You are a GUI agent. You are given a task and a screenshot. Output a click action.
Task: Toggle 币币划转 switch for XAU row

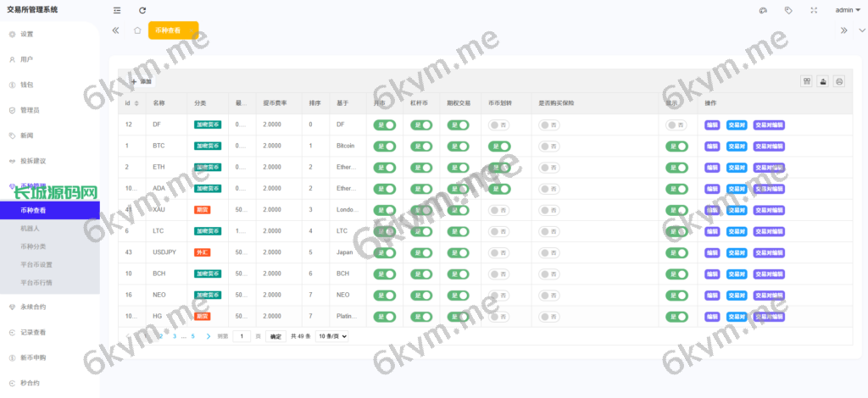[498, 210]
